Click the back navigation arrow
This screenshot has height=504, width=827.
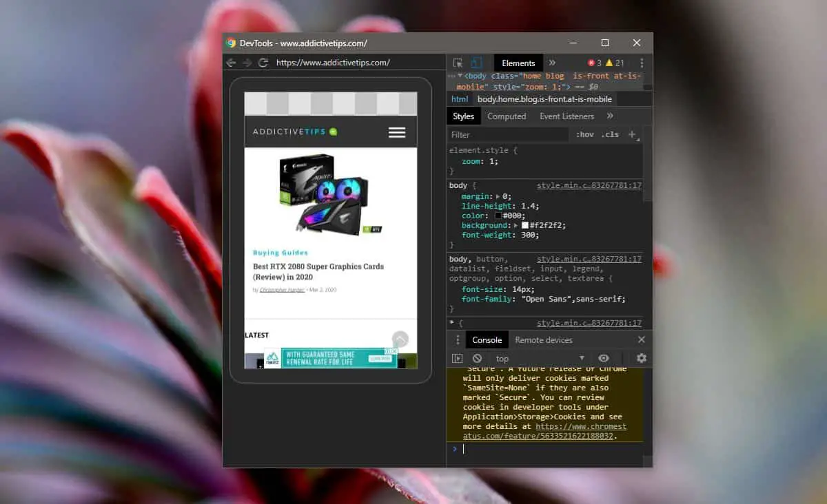coord(232,63)
